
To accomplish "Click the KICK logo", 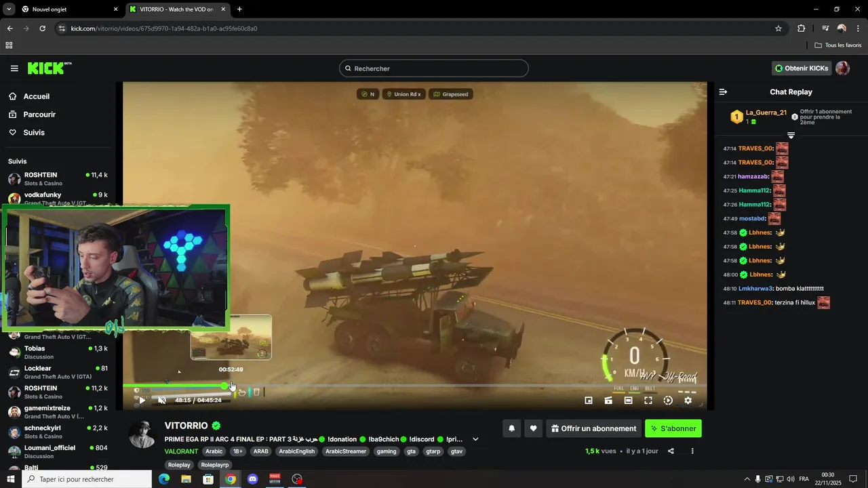I will (x=49, y=68).
